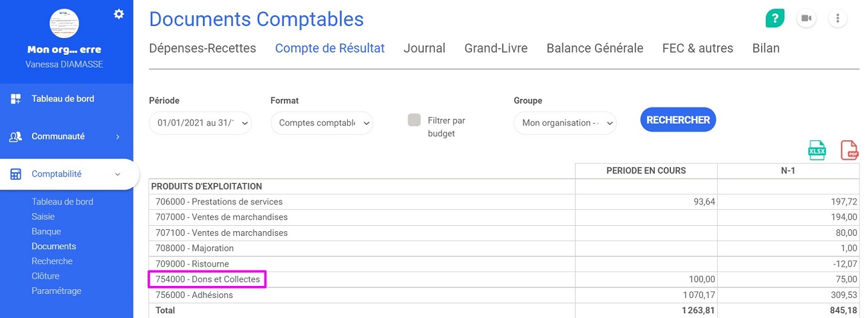
Task: Open the Format dropdown
Action: pyautogui.click(x=322, y=123)
